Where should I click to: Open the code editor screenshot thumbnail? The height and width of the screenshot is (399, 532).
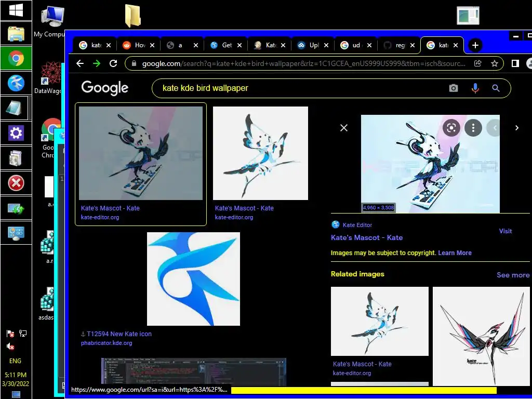tap(194, 372)
